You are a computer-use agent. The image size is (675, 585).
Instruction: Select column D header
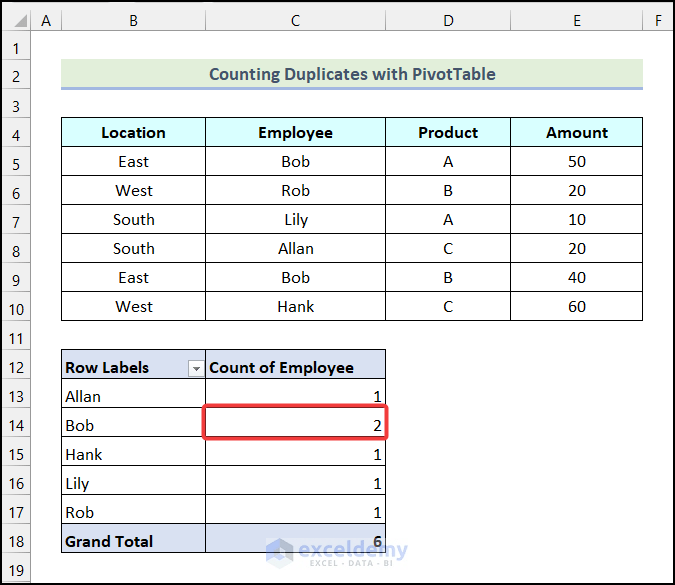pyautogui.click(x=448, y=20)
